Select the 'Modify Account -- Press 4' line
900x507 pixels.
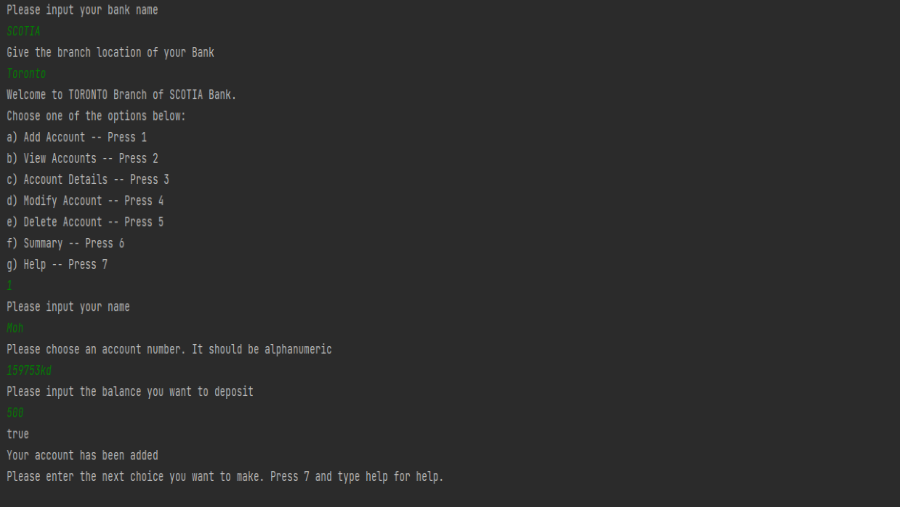pos(85,201)
